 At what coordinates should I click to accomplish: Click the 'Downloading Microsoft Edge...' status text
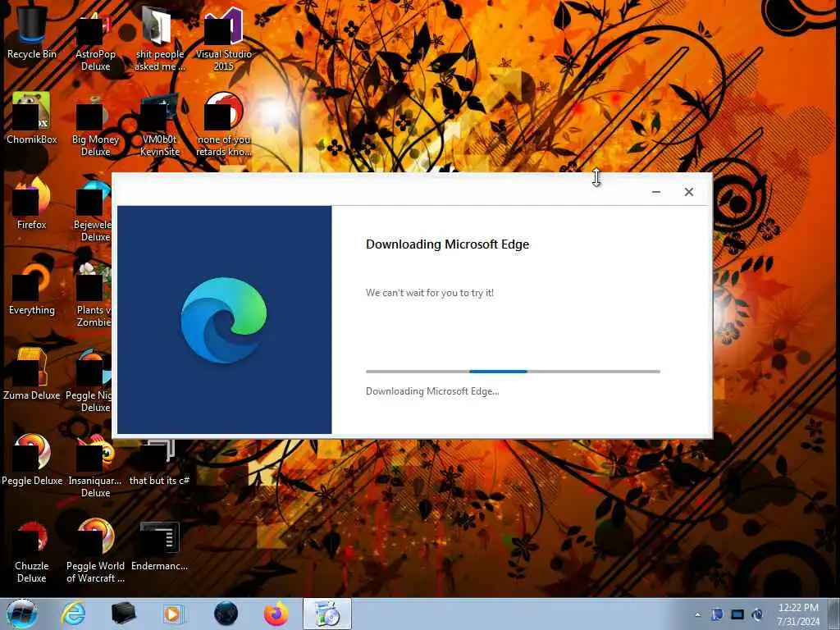coord(432,391)
